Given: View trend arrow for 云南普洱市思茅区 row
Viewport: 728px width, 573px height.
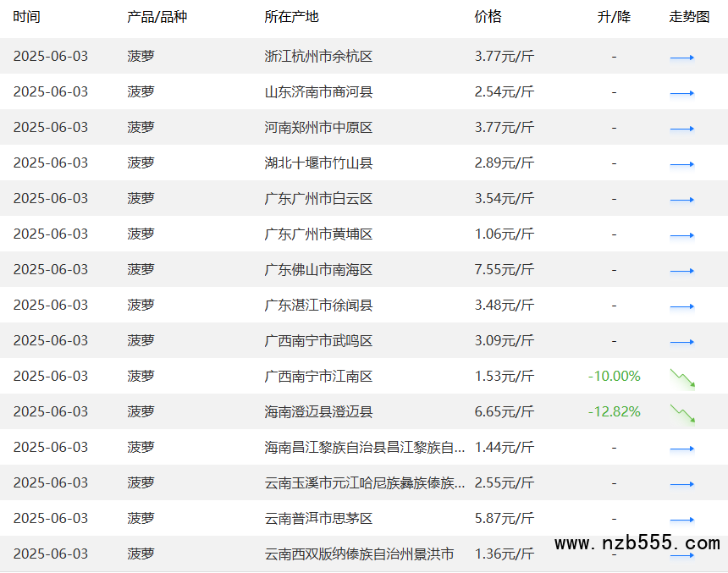Looking at the screenshot, I should coord(681,520).
